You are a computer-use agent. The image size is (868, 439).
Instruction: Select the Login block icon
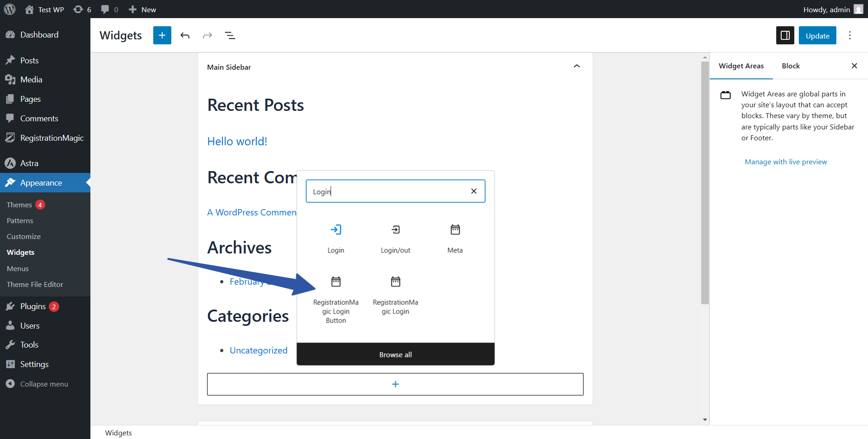[335, 230]
